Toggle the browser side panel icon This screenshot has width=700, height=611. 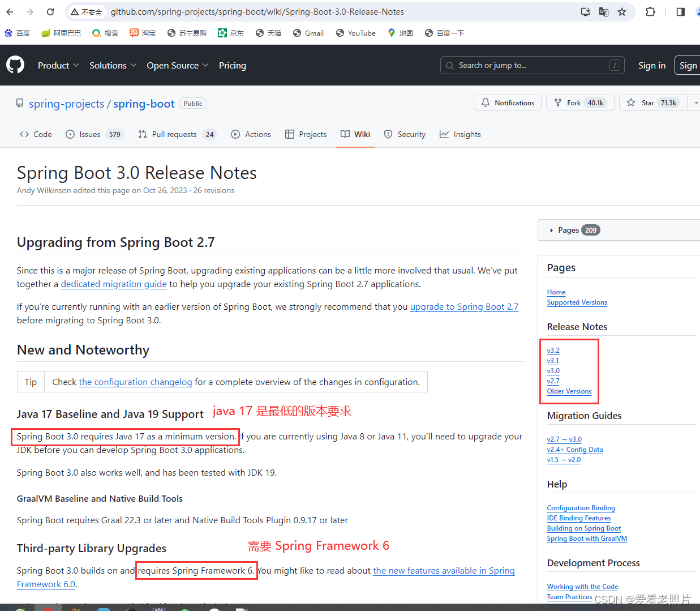coord(681,12)
